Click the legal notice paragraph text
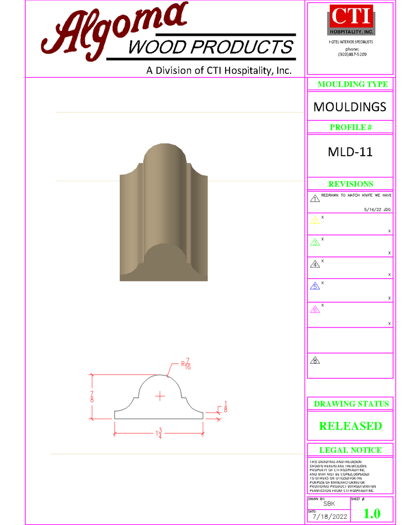The width and height of the screenshot is (420, 525). click(343, 476)
